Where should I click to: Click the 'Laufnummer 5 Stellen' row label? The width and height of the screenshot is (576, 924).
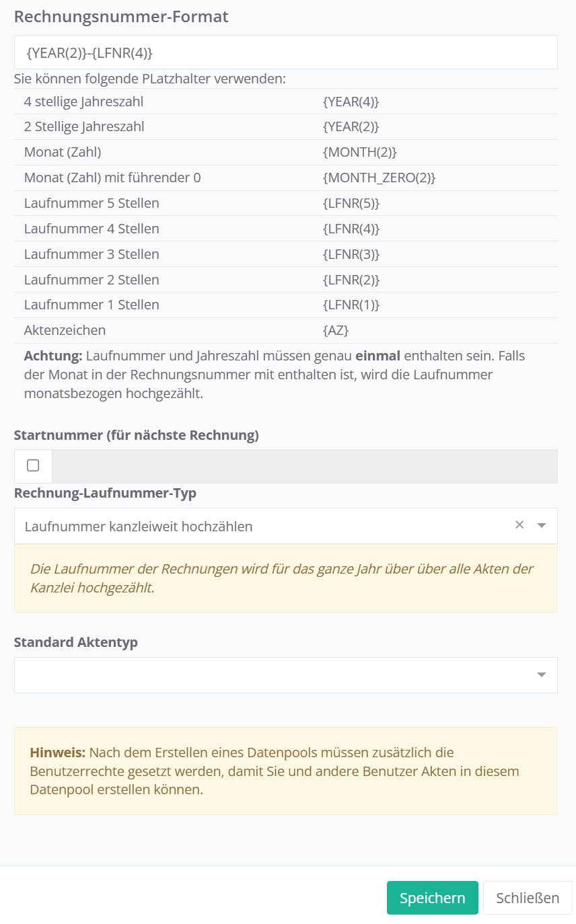tap(92, 203)
